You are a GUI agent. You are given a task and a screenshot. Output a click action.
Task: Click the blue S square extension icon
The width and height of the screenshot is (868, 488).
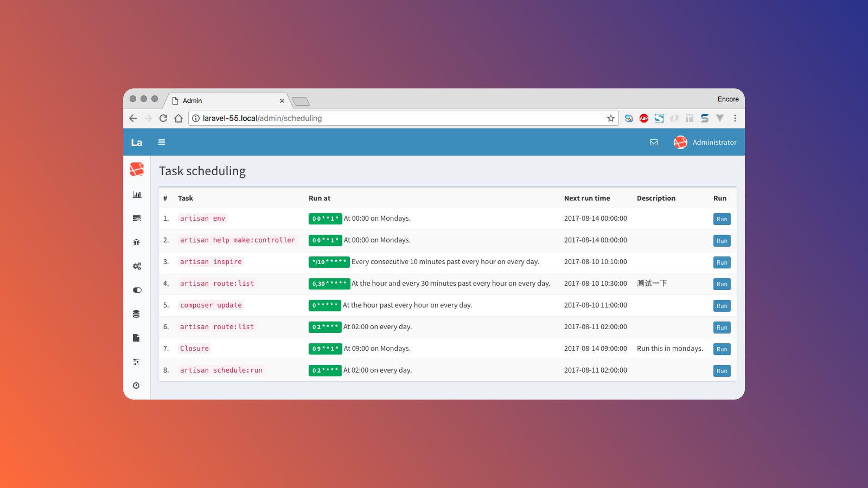659,118
